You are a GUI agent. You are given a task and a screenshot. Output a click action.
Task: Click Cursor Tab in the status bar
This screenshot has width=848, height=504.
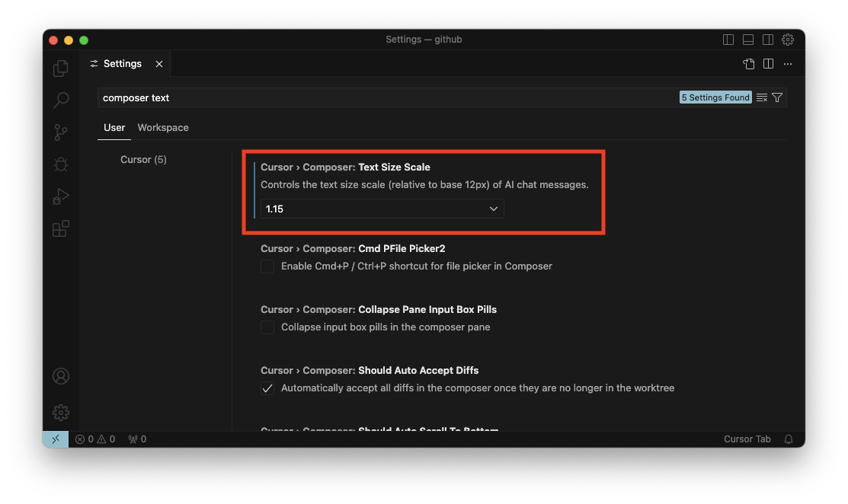pyautogui.click(x=747, y=439)
